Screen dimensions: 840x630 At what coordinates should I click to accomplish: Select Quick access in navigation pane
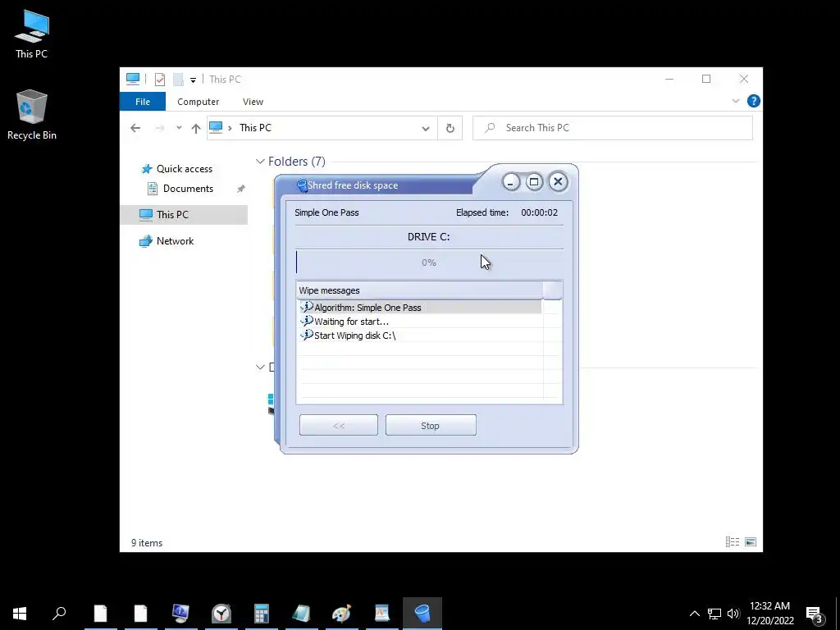tap(185, 169)
